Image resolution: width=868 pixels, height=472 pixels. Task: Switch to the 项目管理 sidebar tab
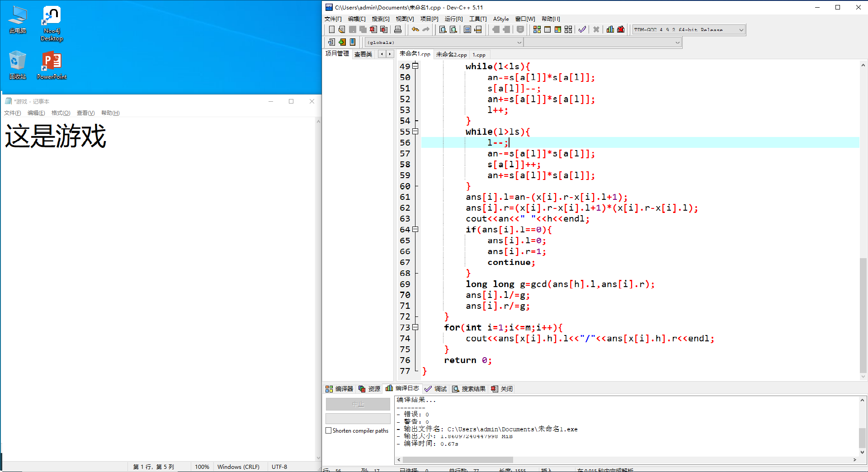point(337,54)
